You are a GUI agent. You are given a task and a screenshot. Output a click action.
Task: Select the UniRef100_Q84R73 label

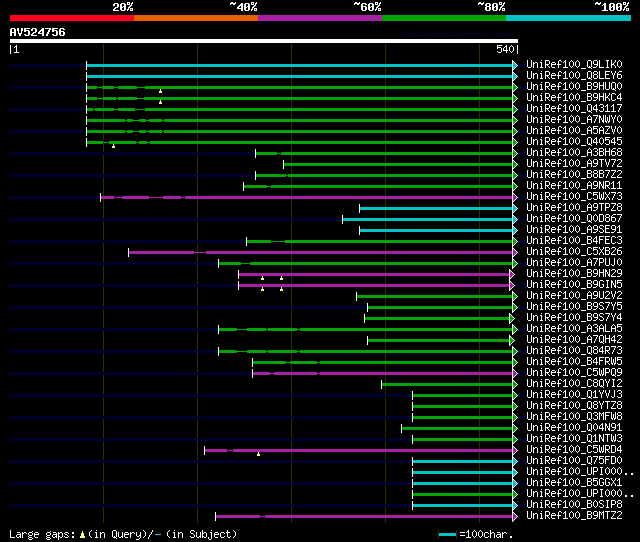point(574,351)
